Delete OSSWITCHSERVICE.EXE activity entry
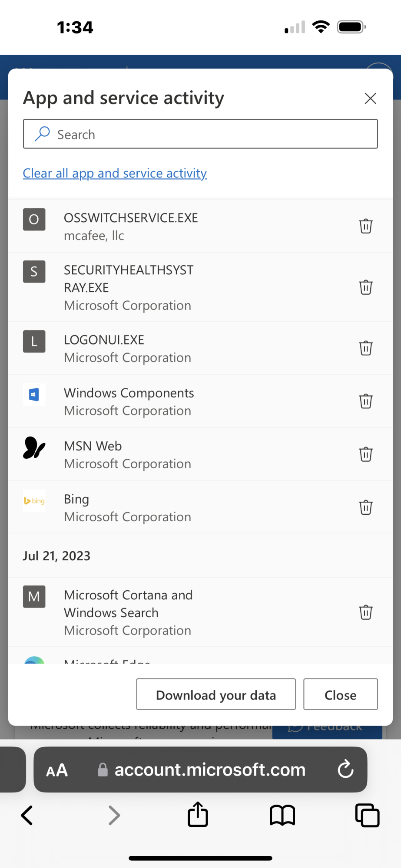 coord(366,226)
